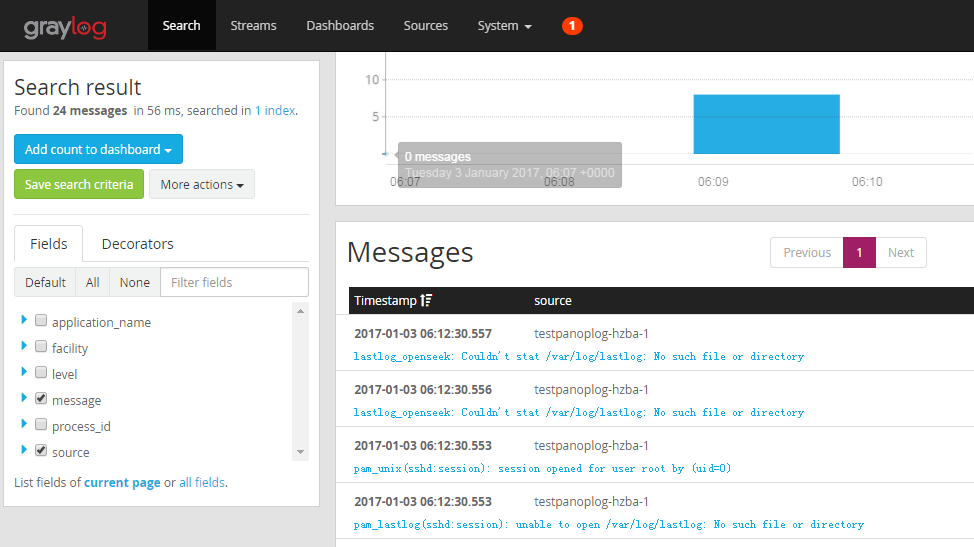The height and width of the screenshot is (547, 974).
Task: Go to the Streams page
Action: [253, 26]
